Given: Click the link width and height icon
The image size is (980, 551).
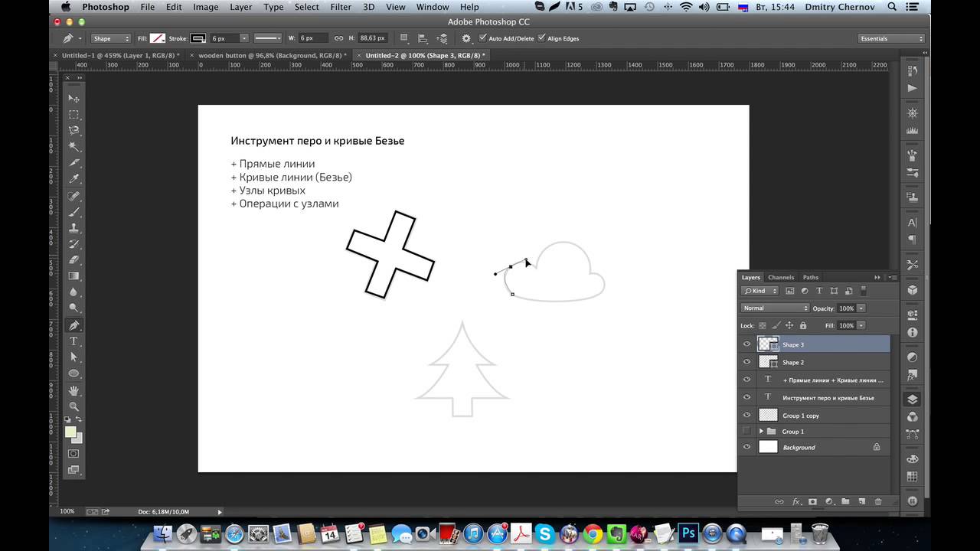Looking at the screenshot, I should 338,38.
